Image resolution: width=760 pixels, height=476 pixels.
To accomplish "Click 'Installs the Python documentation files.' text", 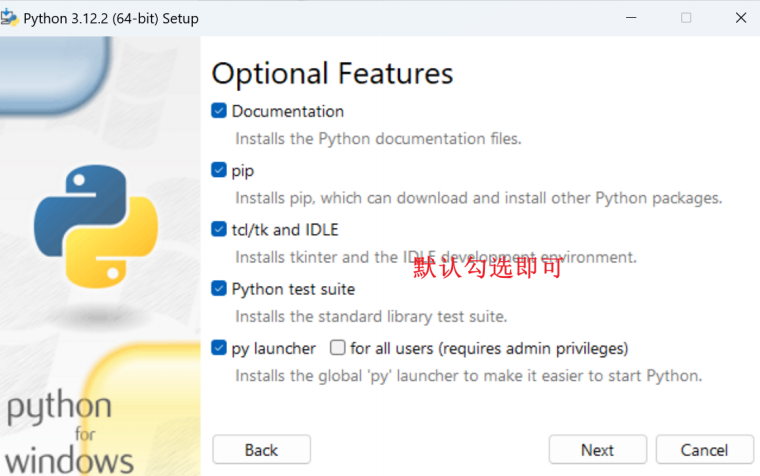I will [378, 139].
